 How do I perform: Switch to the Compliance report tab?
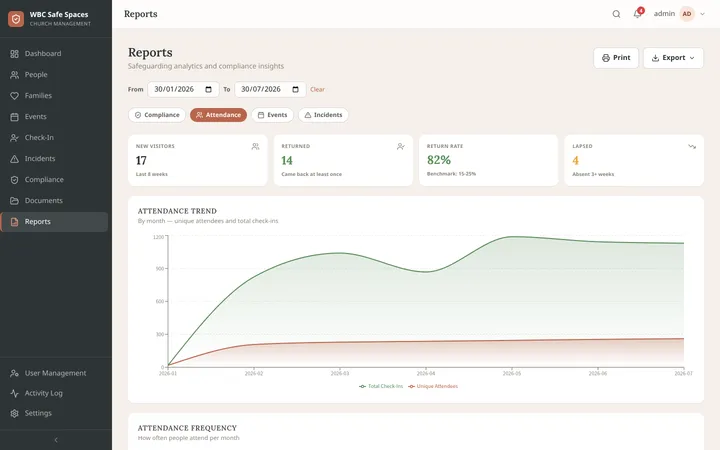[157, 115]
